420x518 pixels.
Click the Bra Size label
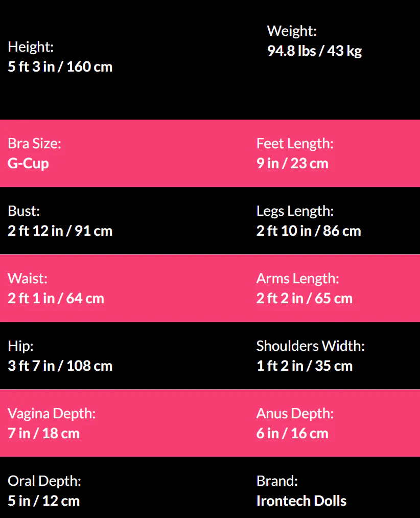tap(34, 144)
